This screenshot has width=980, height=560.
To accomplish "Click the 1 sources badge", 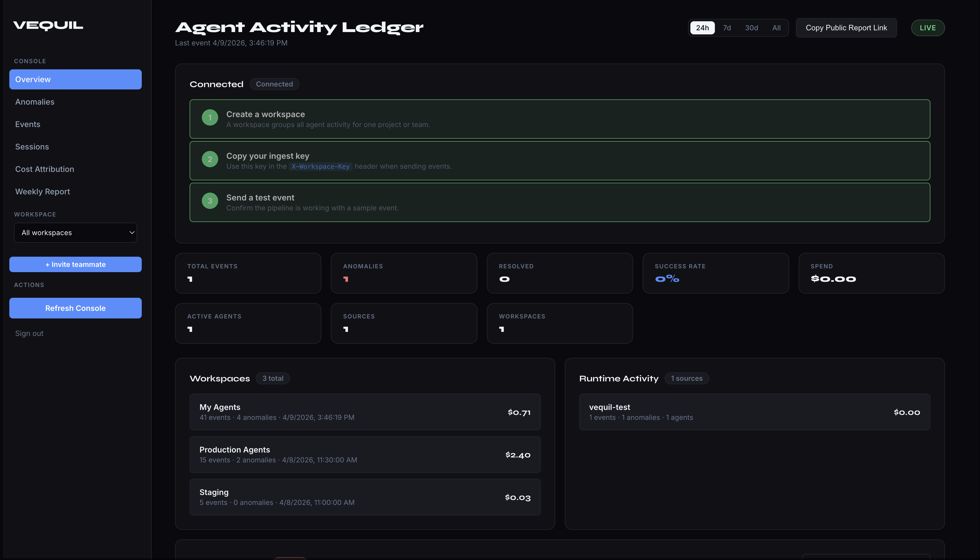I will pyautogui.click(x=686, y=378).
